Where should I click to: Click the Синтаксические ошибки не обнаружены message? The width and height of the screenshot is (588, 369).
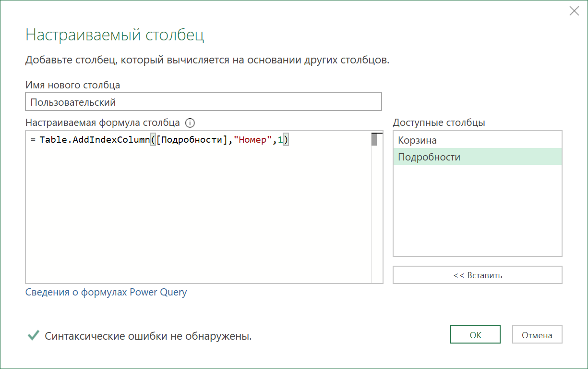tap(148, 336)
